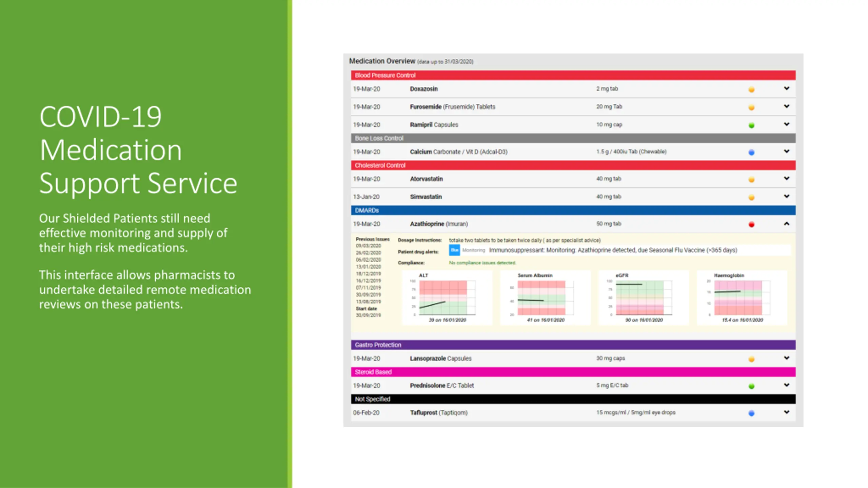The height and width of the screenshot is (488, 868).
Task: Expand the Prednisolone E/C Tablet chevron
Action: tap(787, 385)
